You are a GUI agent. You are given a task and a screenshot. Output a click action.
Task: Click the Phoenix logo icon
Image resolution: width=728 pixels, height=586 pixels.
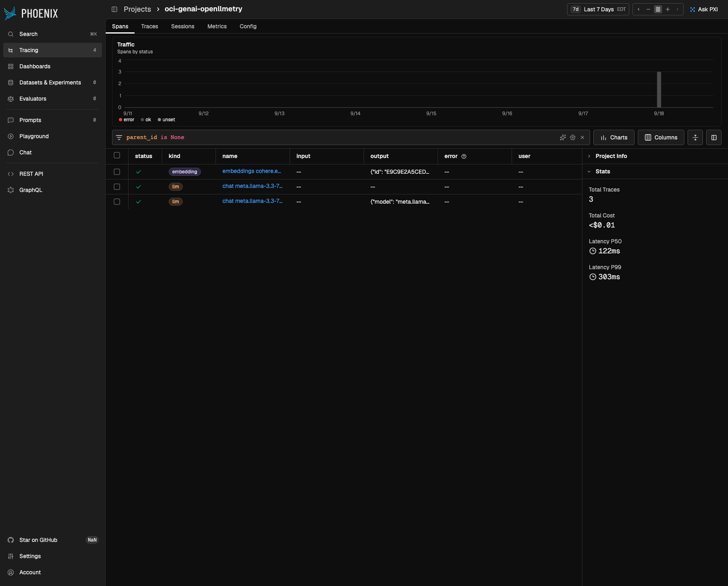(x=10, y=13)
